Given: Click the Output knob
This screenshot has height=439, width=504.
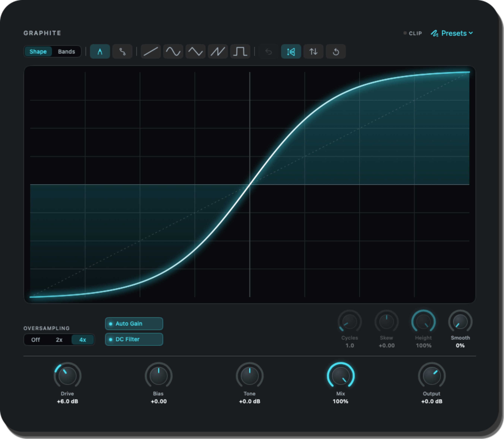Looking at the screenshot, I should (432, 376).
